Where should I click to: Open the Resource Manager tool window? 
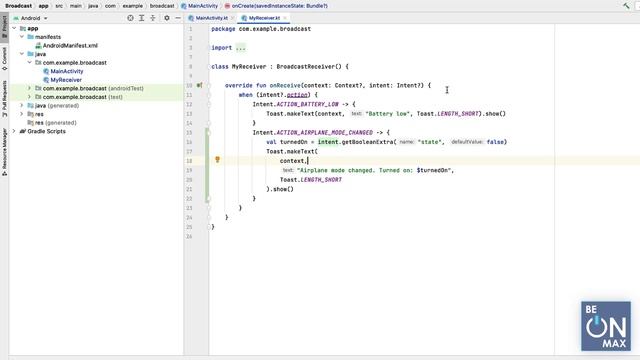(4, 152)
